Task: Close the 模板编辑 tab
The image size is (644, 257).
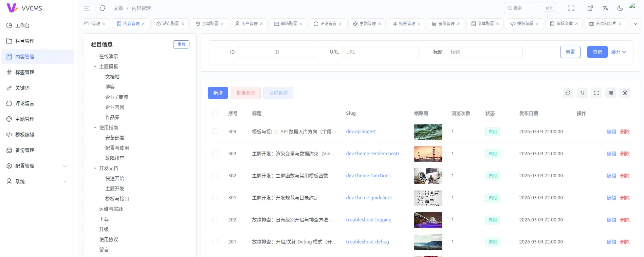Action: (x=537, y=24)
